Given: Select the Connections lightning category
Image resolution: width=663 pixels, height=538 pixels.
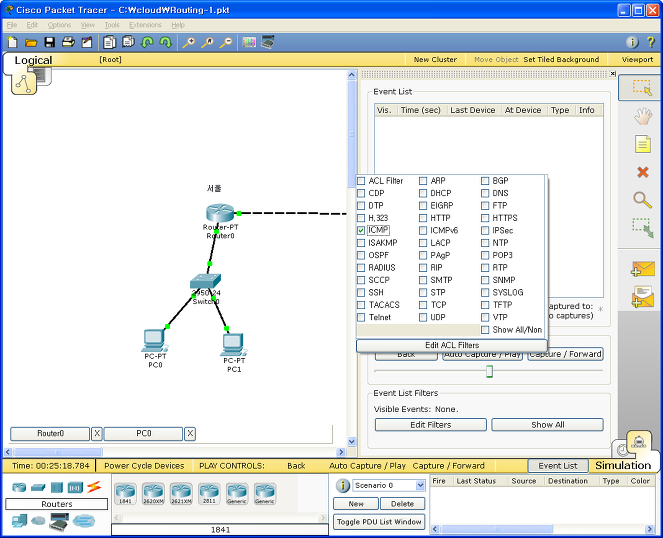Looking at the screenshot, I should tap(94, 487).
